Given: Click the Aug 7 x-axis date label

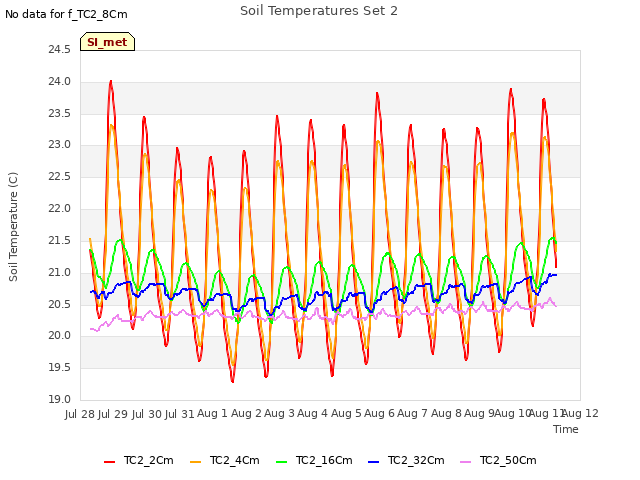Looking at the screenshot, I should coord(413,413).
